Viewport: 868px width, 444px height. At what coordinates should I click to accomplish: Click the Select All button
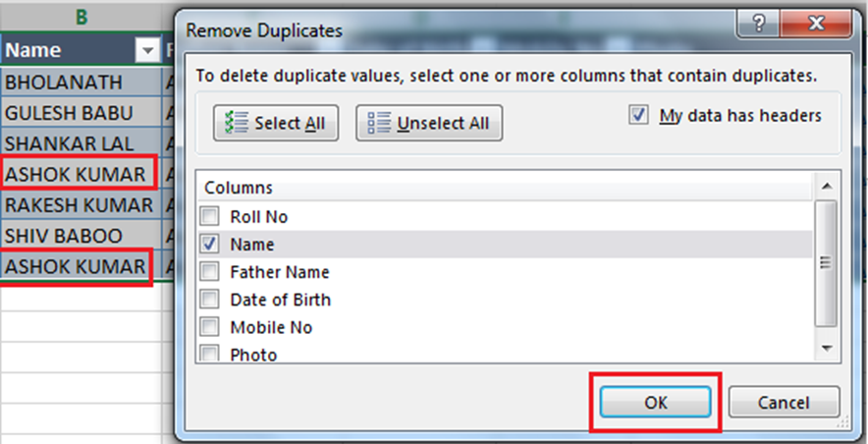point(274,124)
